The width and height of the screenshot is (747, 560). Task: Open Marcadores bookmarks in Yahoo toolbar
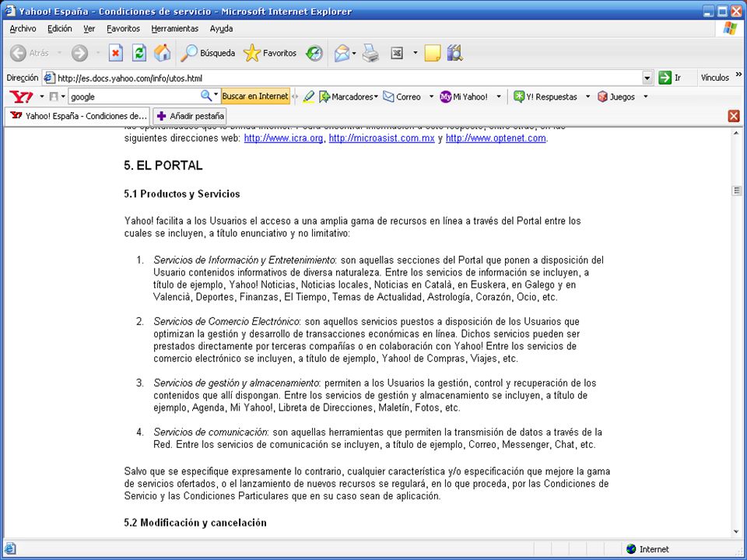[x=349, y=96]
